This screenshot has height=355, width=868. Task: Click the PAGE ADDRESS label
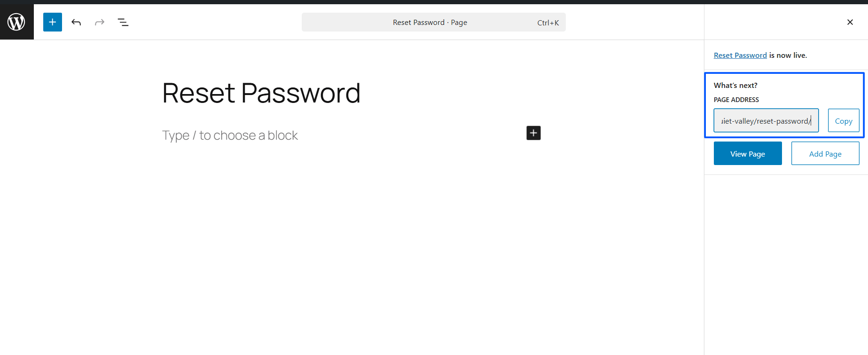[736, 100]
